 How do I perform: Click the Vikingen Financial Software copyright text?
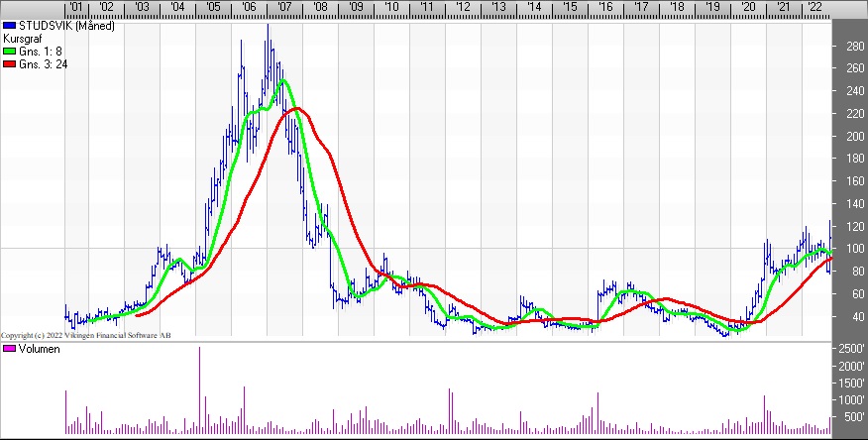point(85,335)
